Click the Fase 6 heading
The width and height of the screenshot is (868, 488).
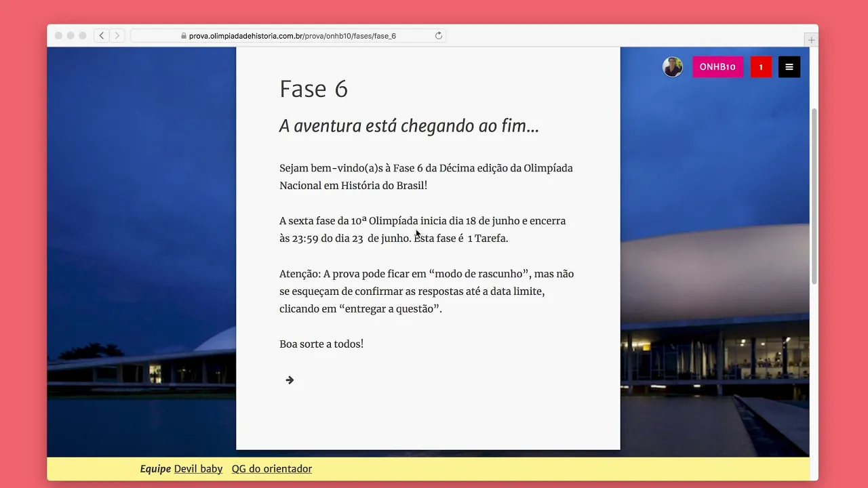click(313, 89)
